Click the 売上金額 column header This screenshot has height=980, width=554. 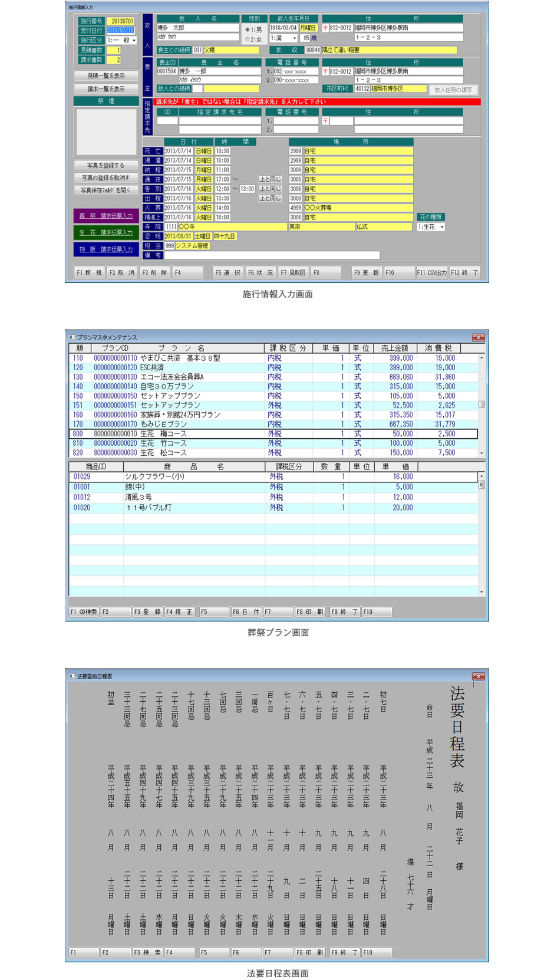coord(395,348)
